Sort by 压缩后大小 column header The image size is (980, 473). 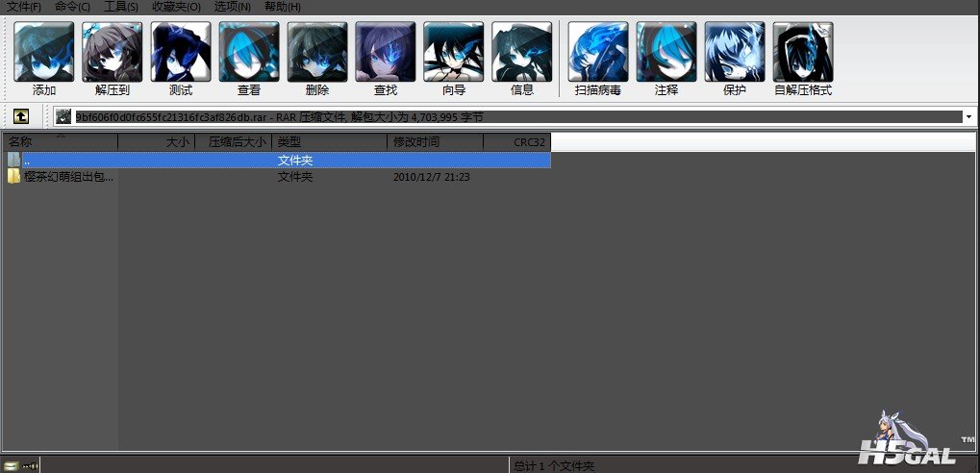[x=234, y=142]
